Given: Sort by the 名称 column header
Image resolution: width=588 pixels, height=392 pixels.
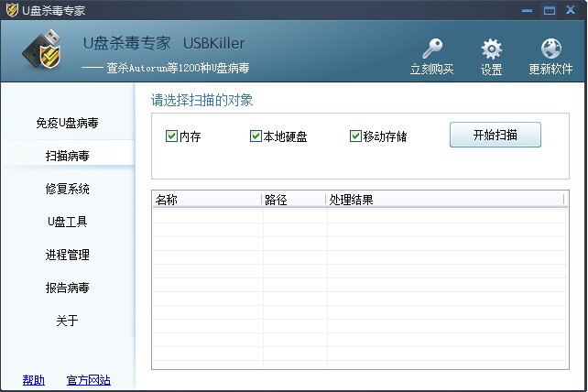Looking at the screenshot, I should coord(207,200).
